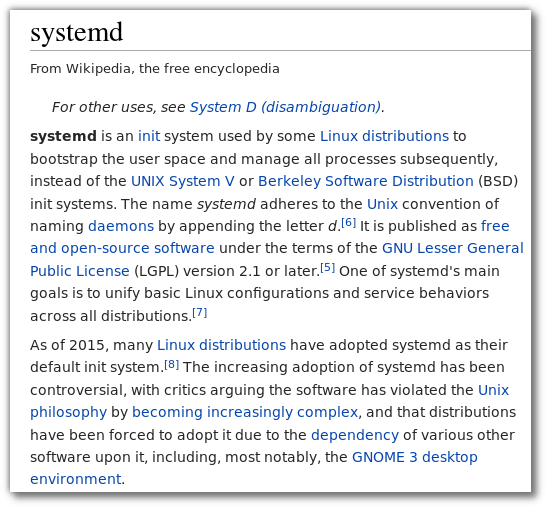The height and width of the screenshot is (508, 547).
Task: Follow the daemons link
Action: (x=121, y=226)
